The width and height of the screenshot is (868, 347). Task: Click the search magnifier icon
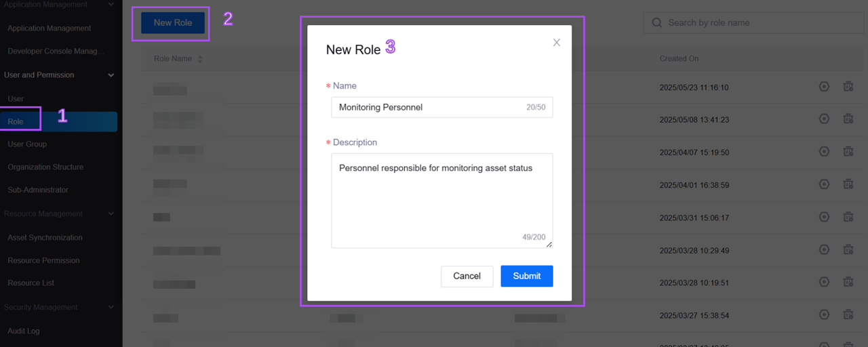coord(656,23)
